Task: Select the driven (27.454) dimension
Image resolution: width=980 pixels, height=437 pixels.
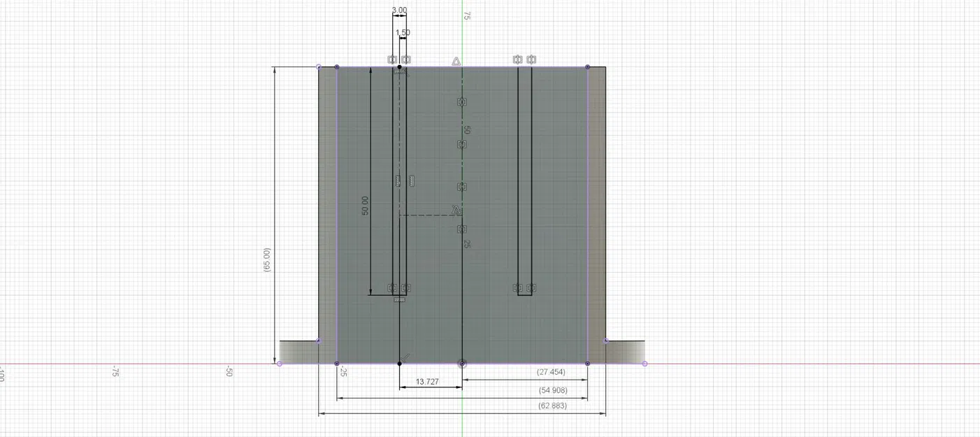Action: [x=551, y=372]
